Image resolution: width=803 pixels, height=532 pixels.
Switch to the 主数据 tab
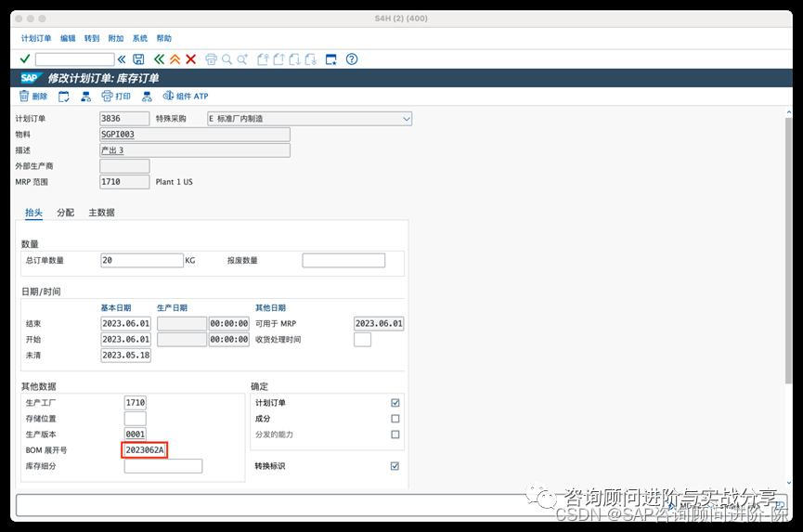click(101, 213)
